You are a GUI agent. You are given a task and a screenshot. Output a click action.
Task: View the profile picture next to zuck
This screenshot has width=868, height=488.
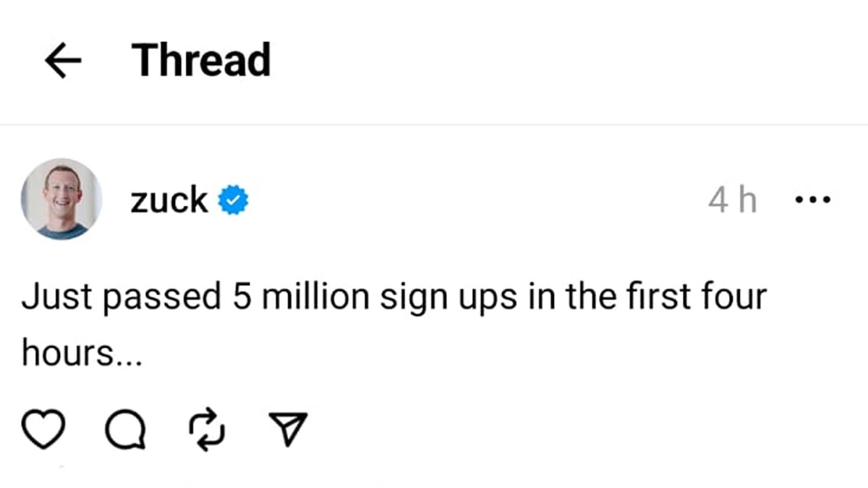pyautogui.click(x=61, y=199)
